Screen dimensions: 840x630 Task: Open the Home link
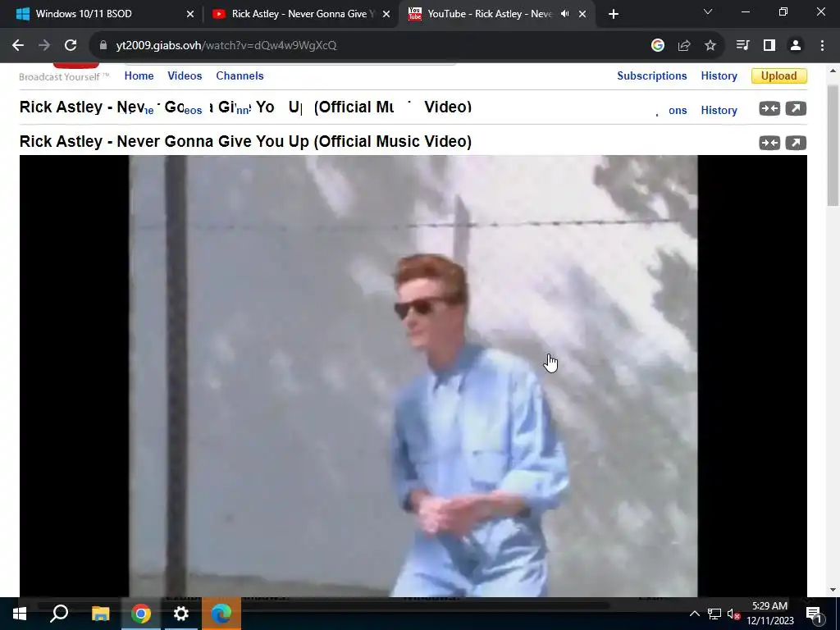[139, 76]
